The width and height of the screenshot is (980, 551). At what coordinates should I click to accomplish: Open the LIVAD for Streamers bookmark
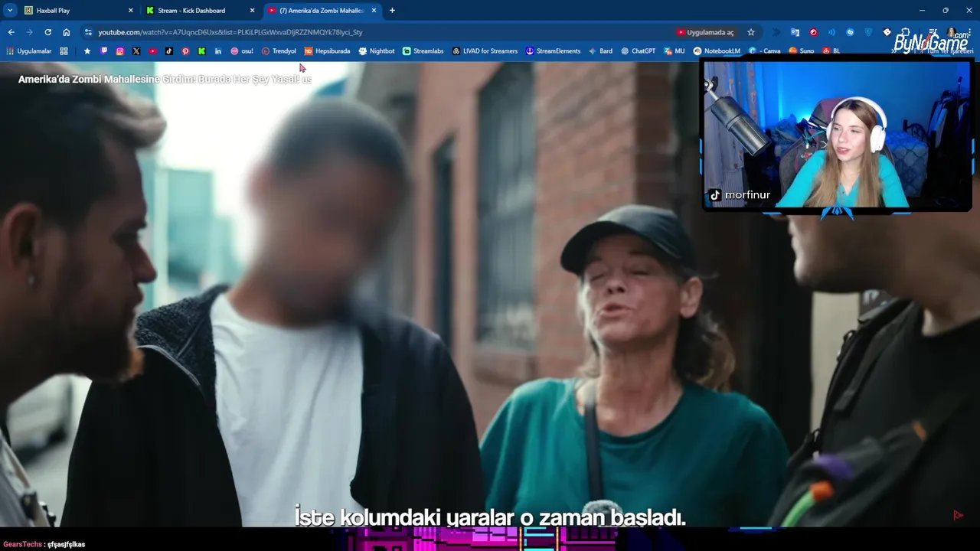tap(485, 51)
